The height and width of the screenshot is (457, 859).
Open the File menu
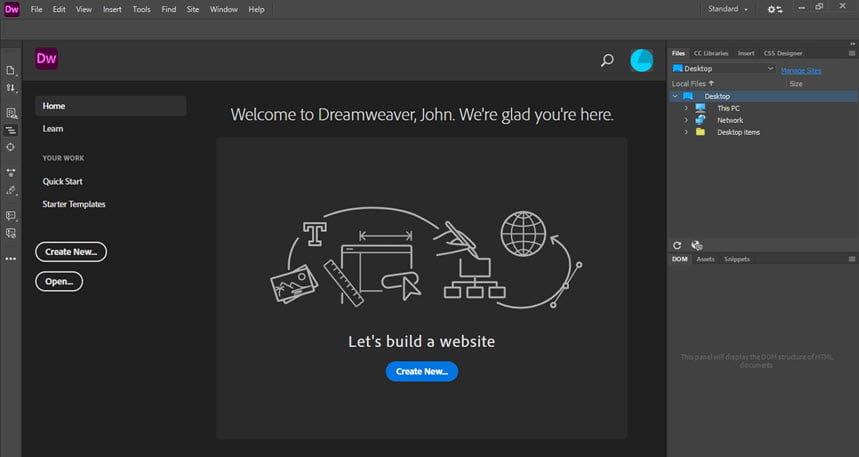click(x=36, y=9)
